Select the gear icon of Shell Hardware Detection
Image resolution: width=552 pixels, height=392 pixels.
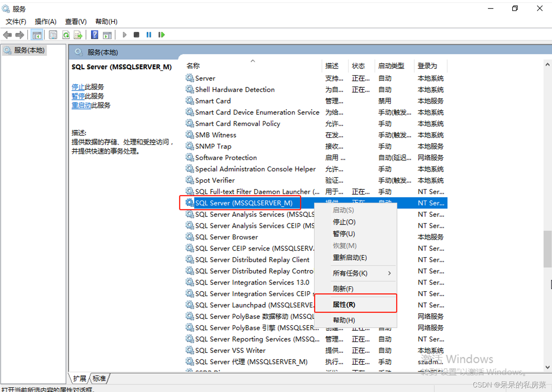pos(190,89)
